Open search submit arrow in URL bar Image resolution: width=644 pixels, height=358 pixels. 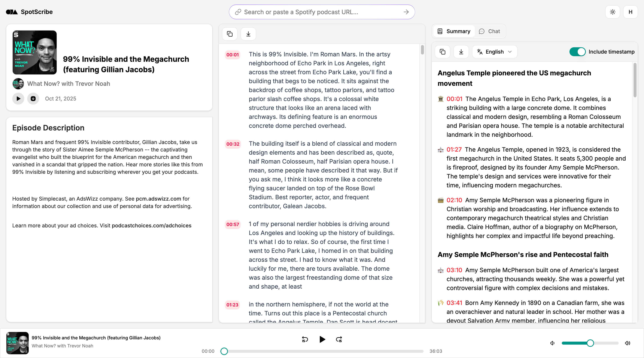[x=406, y=12]
